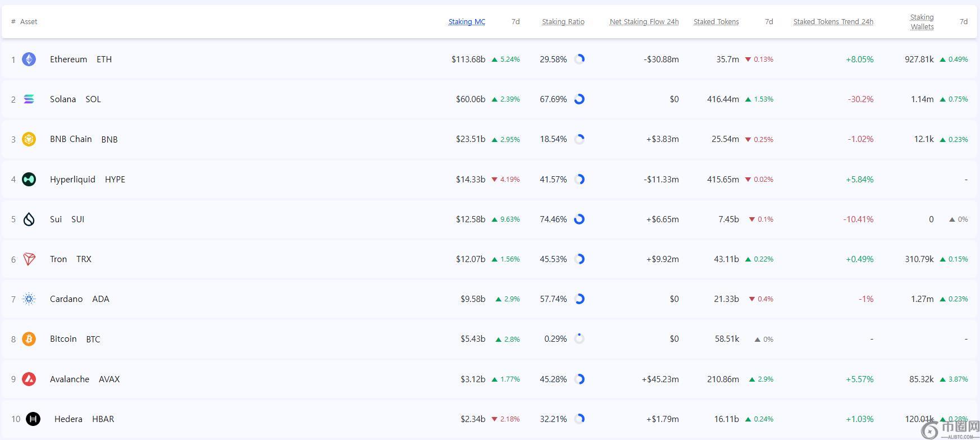Click the AVAX ticker symbol
980x440 pixels.
[x=109, y=379]
